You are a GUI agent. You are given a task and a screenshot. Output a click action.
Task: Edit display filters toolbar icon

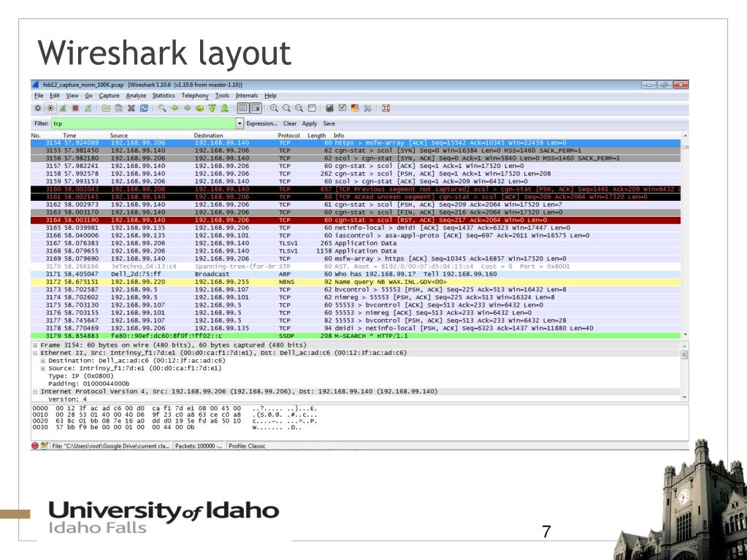342,108
